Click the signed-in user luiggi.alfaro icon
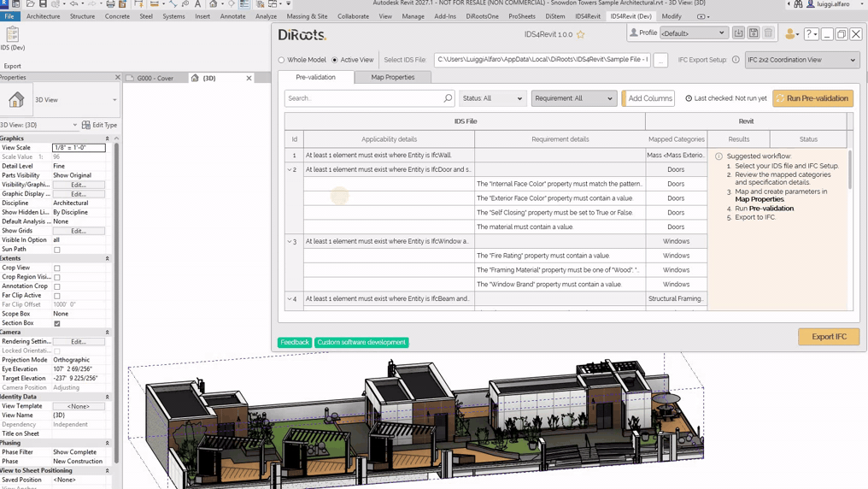The width and height of the screenshot is (868, 489). pos(811,4)
